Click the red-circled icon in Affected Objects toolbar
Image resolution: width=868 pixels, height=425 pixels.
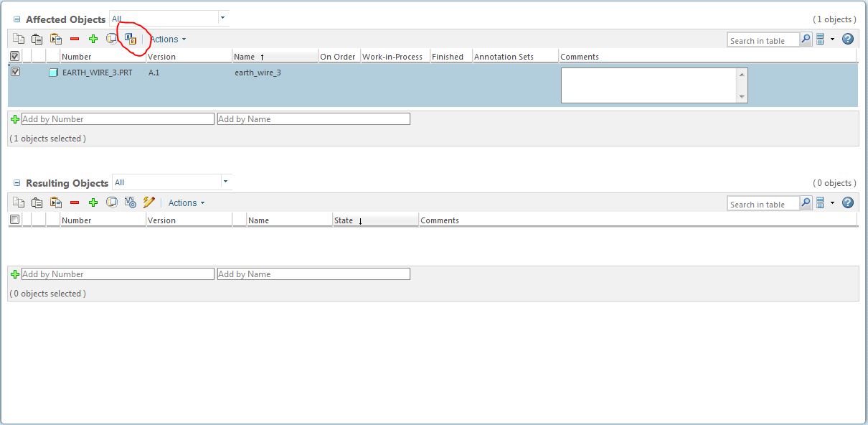click(x=130, y=39)
